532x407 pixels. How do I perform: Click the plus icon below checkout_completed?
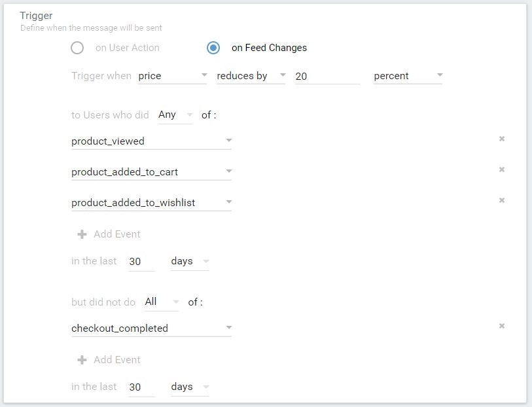coord(82,360)
